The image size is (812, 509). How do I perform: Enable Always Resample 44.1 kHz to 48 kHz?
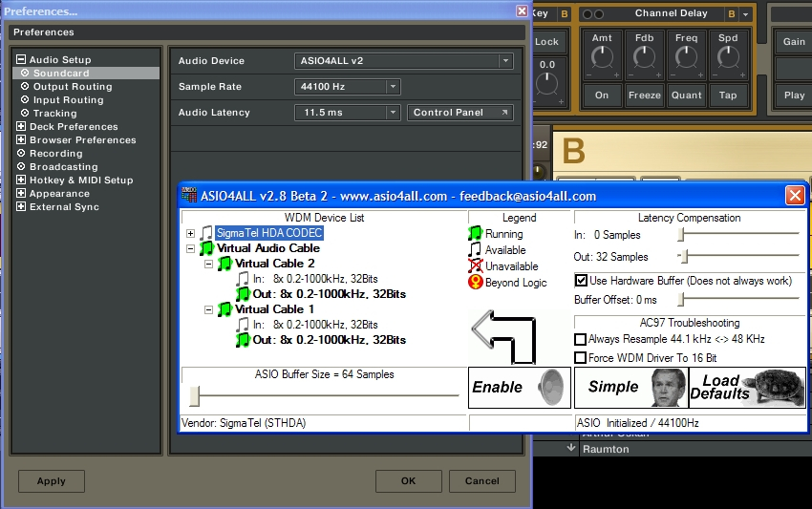581,339
